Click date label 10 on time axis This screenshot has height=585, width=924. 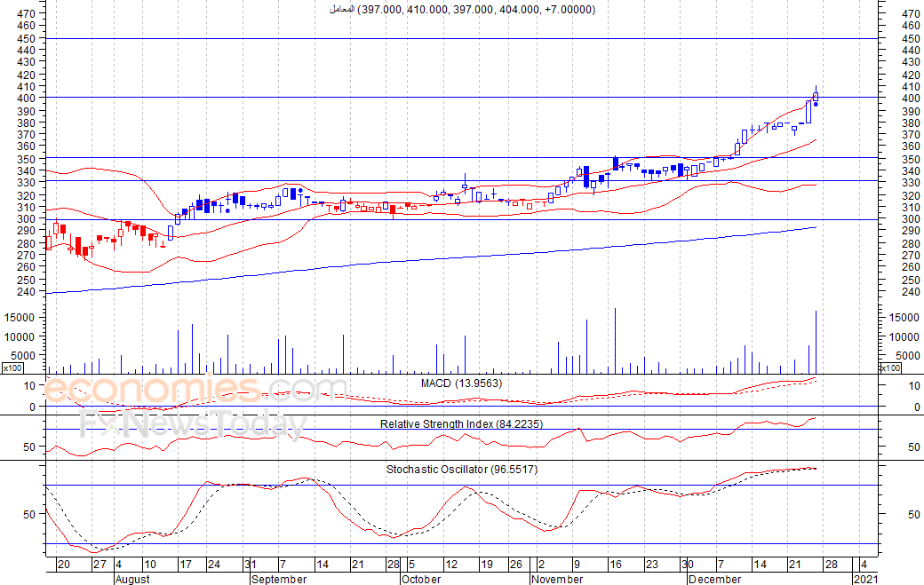click(x=149, y=565)
